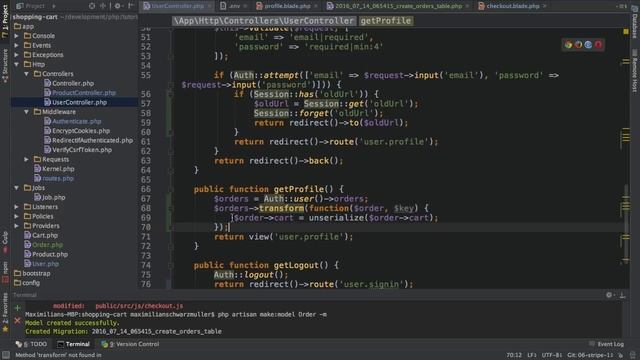Open the Terminal tool window button
Image resolution: width=640 pixels, height=360 pixels.
[x=73, y=344]
